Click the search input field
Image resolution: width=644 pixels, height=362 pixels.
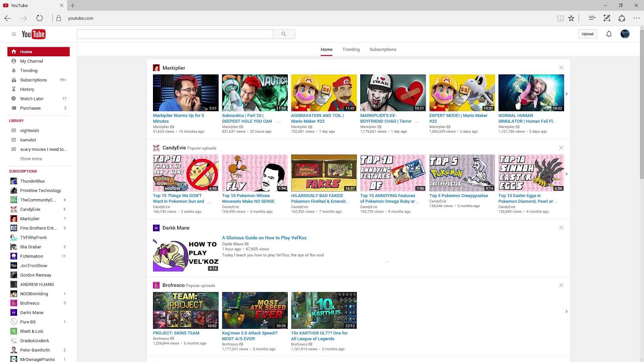(x=175, y=34)
